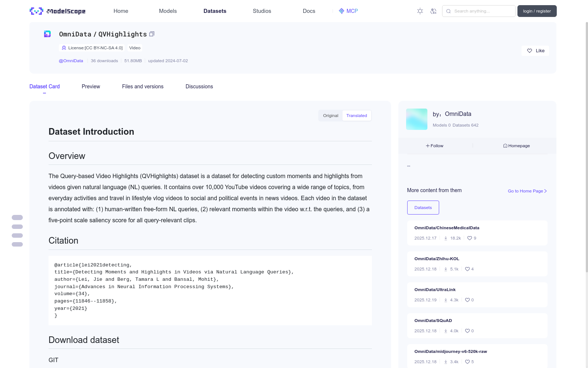Click the License CC BY-NC-SA 4.0 tag
588x368 pixels.
91,48
